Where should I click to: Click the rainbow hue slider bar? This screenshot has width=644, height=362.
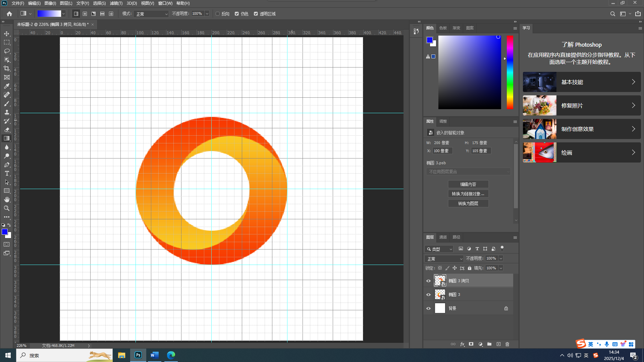(x=510, y=72)
